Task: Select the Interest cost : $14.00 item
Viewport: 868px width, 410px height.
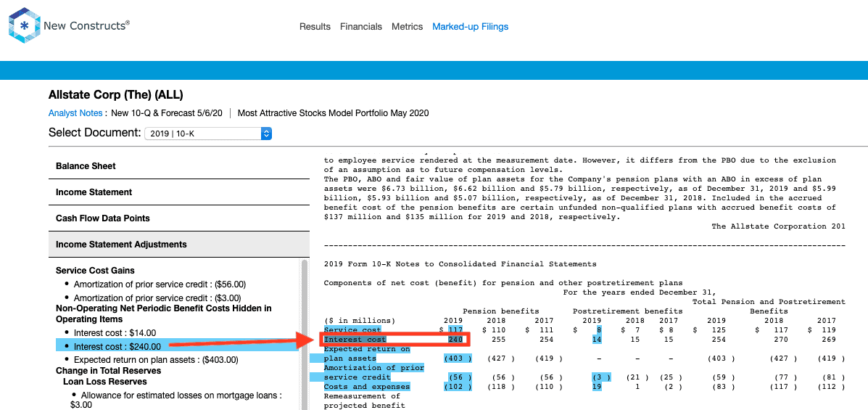Action: tap(115, 333)
